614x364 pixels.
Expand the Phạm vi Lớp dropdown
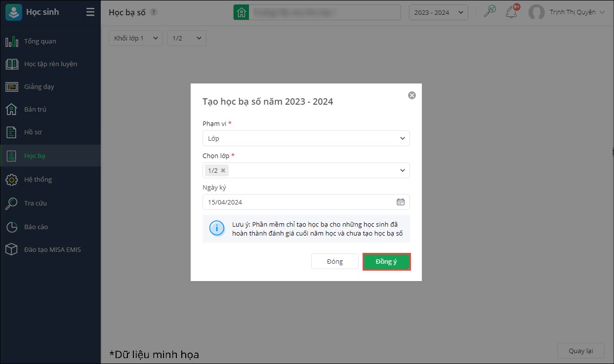point(306,138)
